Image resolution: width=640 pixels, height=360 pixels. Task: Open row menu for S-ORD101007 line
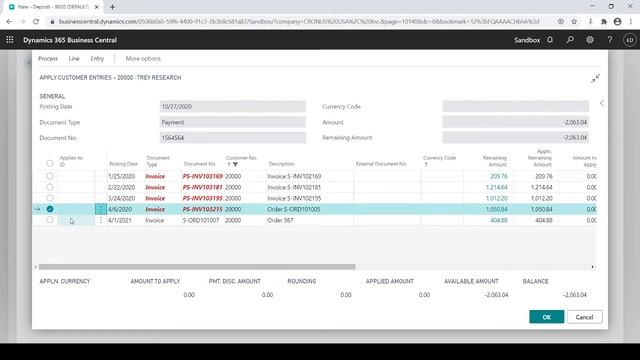point(101,220)
